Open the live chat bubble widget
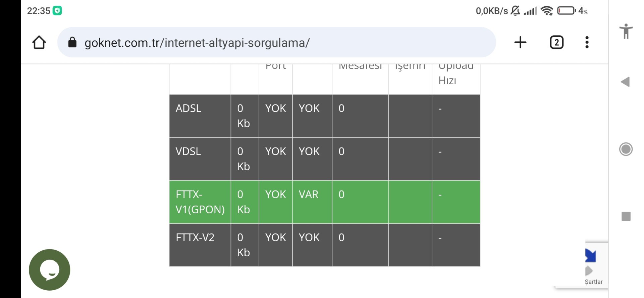The width and height of the screenshot is (644, 298). pos(50,269)
